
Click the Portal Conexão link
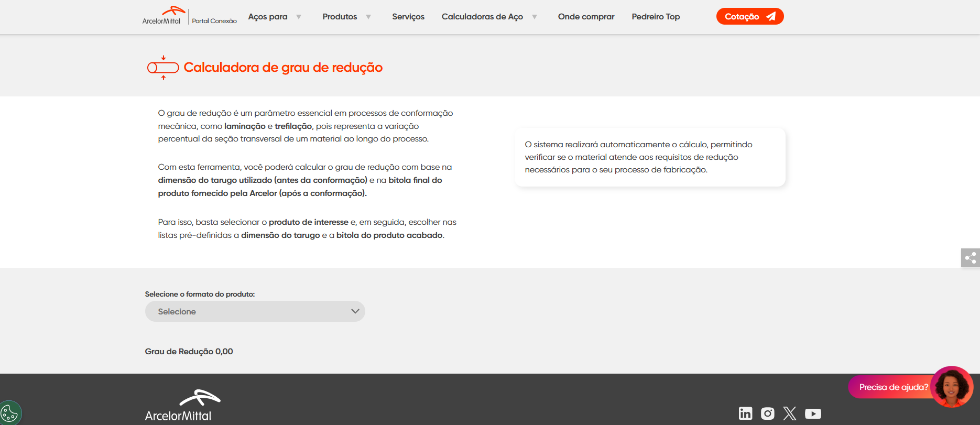[x=214, y=21]
